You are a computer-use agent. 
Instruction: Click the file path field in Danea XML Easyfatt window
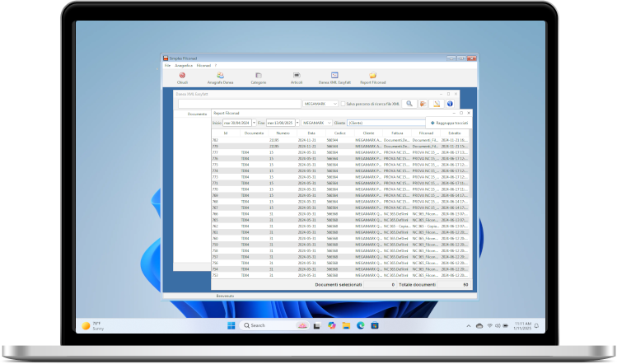(x=240, y=104)
